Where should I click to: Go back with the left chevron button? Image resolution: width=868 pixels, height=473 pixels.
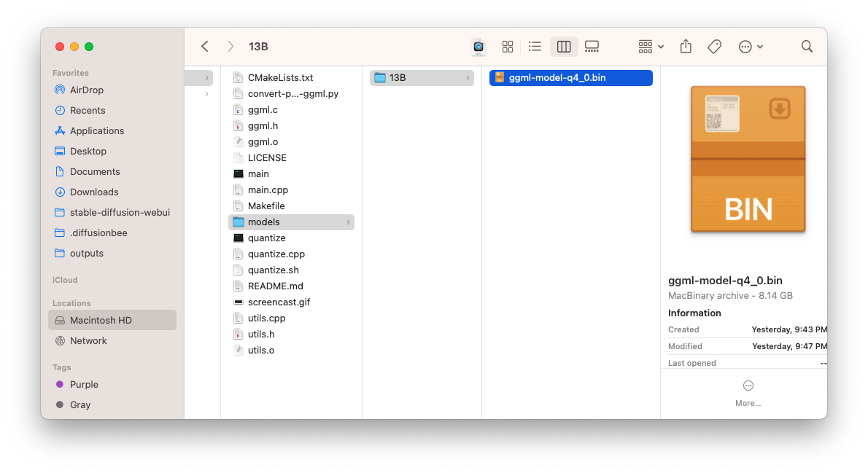(205, 47)
